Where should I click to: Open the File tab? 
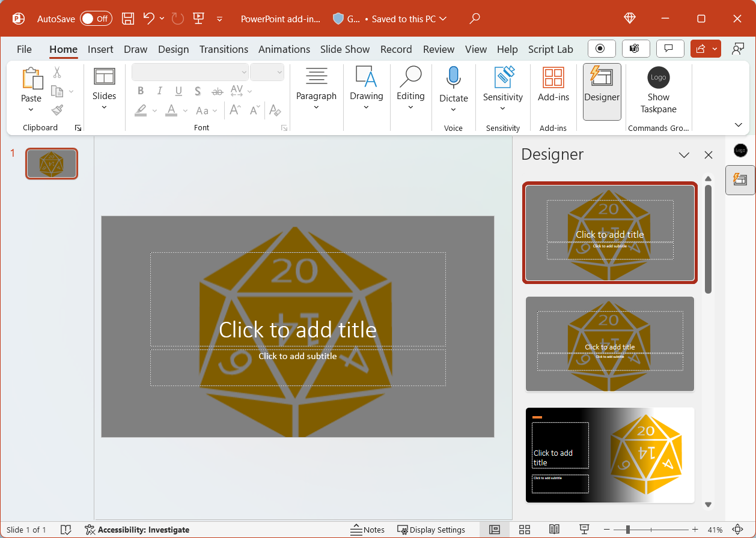[24, 49]
